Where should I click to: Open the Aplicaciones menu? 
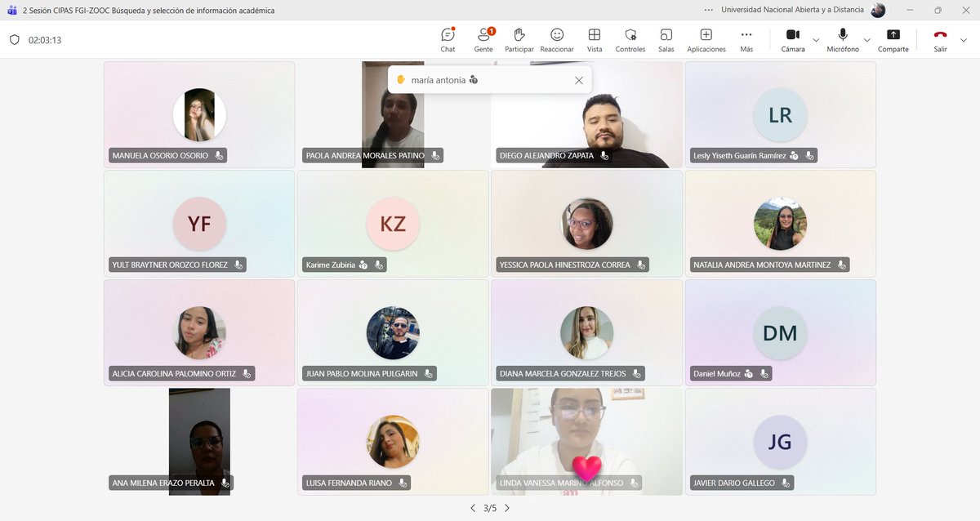(706, 39)
